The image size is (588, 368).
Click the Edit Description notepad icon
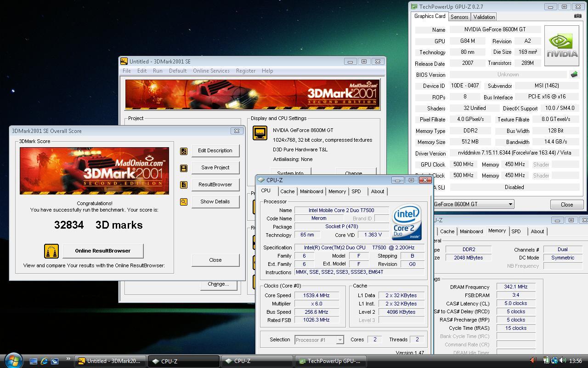click(184, 151)
